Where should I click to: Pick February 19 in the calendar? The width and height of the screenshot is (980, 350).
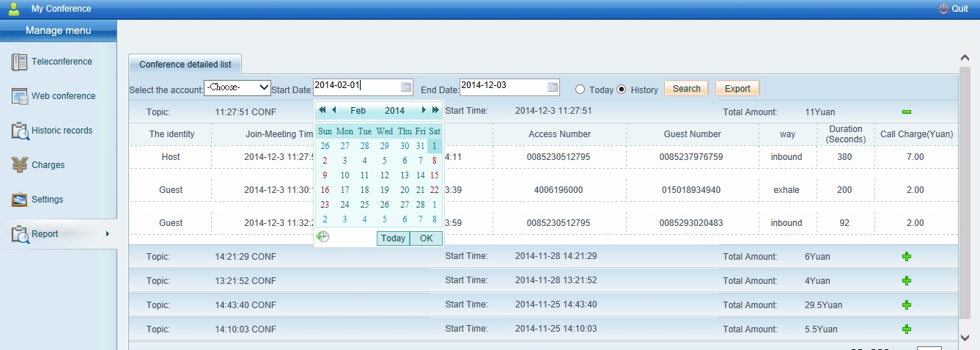385,190
